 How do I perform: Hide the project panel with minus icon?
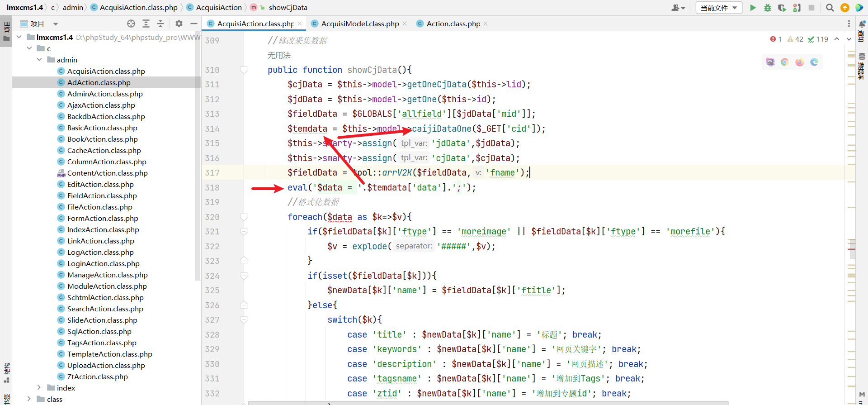point(194,24)
